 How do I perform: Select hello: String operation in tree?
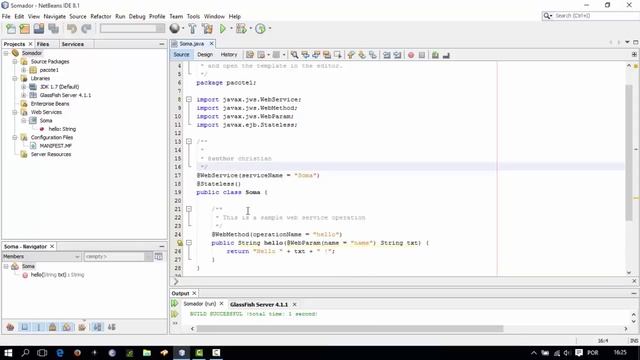pyautogui.click(x=62, y=129)
